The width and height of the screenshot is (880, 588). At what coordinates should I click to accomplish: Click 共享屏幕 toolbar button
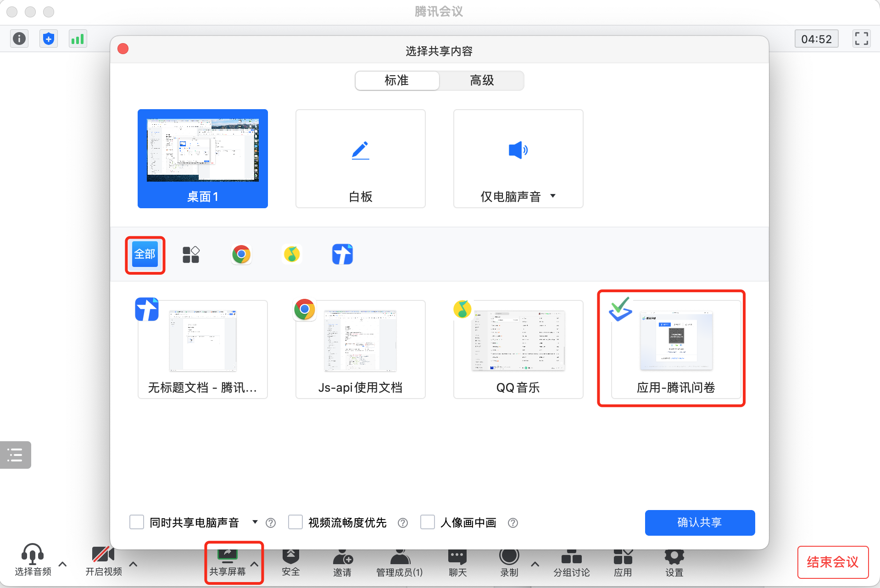228,563
